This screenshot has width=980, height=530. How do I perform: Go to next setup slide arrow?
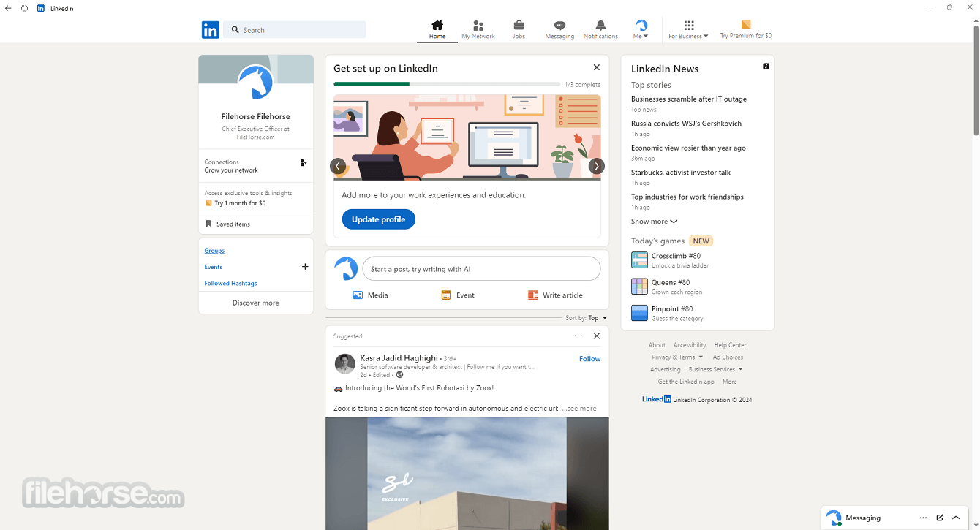tap(597, 166)
